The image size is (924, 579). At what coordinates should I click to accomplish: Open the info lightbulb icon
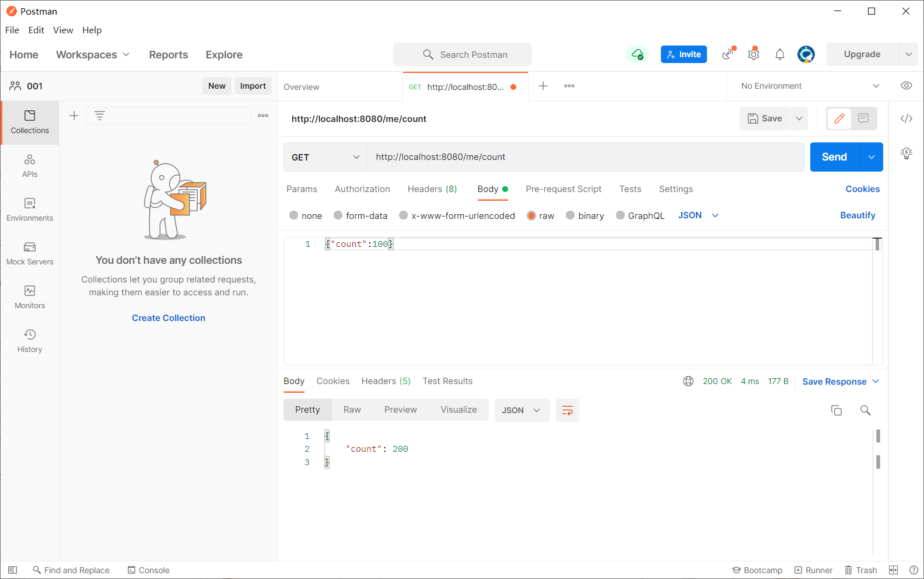(x=906, y=154)
